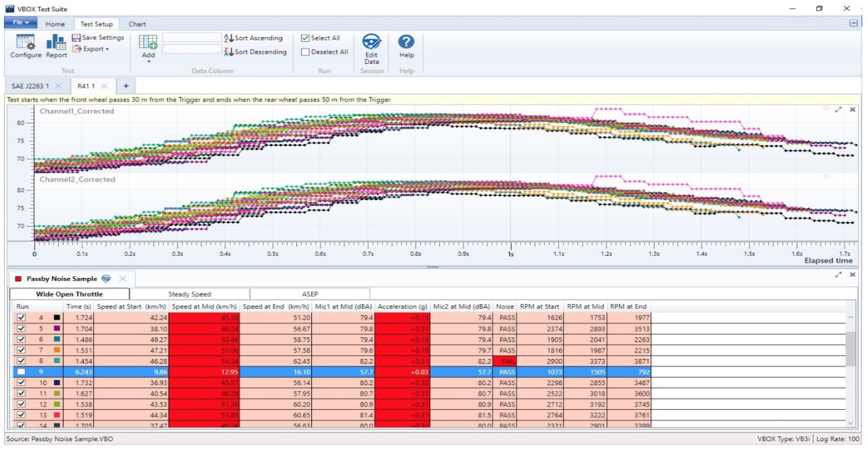Sort Descending data column
This screenshot has height=452, width=868.
pos(255,52)
